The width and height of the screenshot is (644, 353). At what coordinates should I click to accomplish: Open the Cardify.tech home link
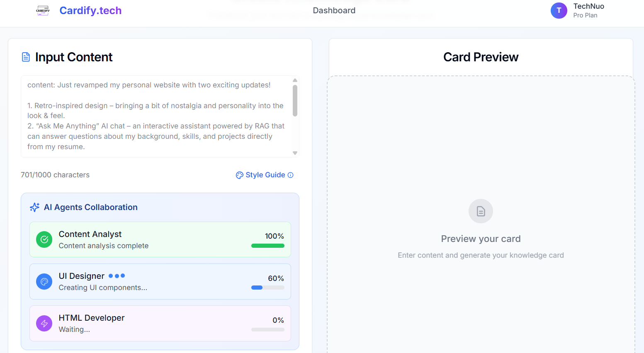tap(90, 10)
